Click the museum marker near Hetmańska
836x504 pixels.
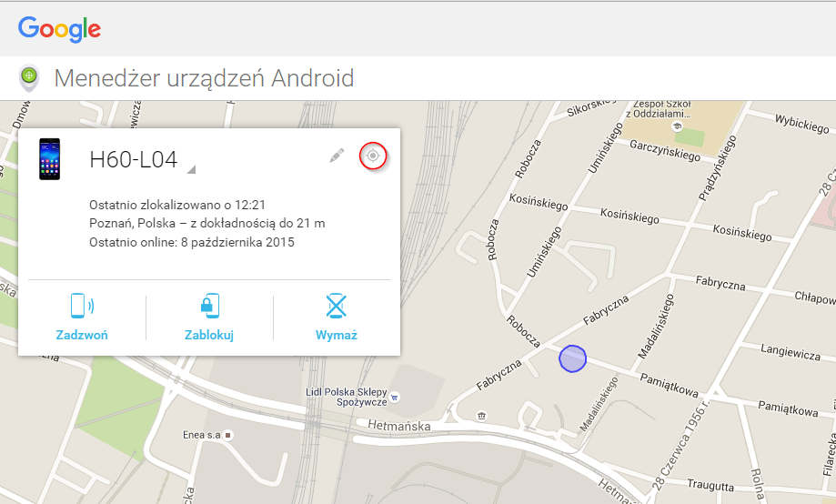coord(482,416)
